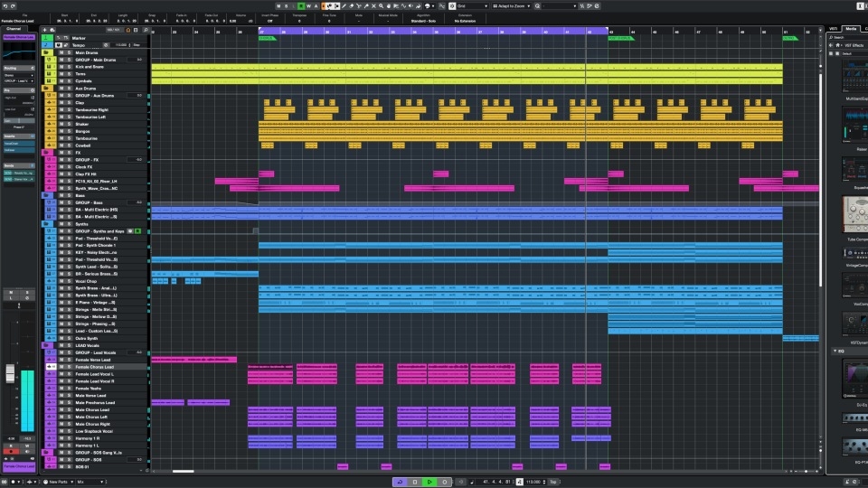Viewport: 868px width, 488px height.
Task: Open the Mix record mode dropdown
Action: (90, 482)
